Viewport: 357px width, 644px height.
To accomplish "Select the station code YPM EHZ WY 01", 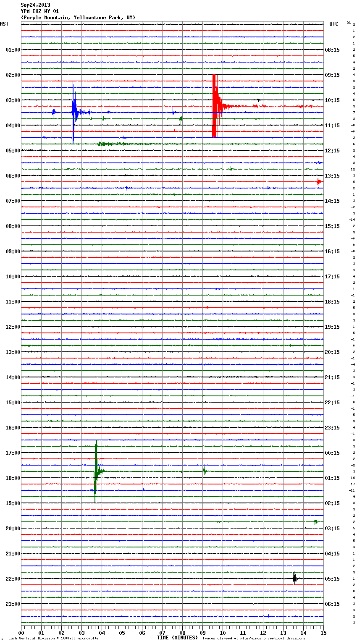I will pyautogui.click(x=40, y=11).
